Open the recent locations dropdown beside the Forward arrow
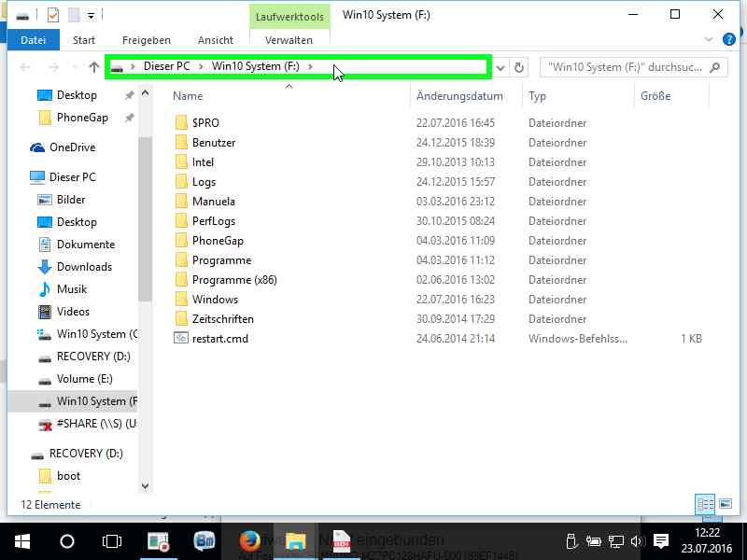 coord(75,67)
